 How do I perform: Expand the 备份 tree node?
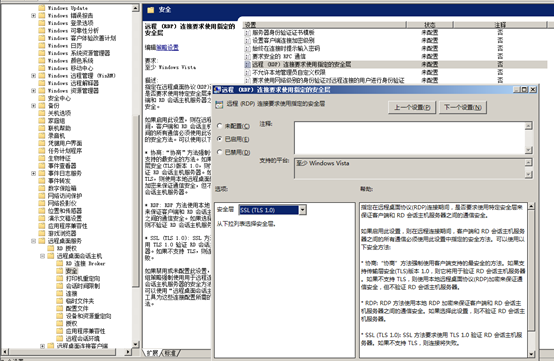pos(33,106)
